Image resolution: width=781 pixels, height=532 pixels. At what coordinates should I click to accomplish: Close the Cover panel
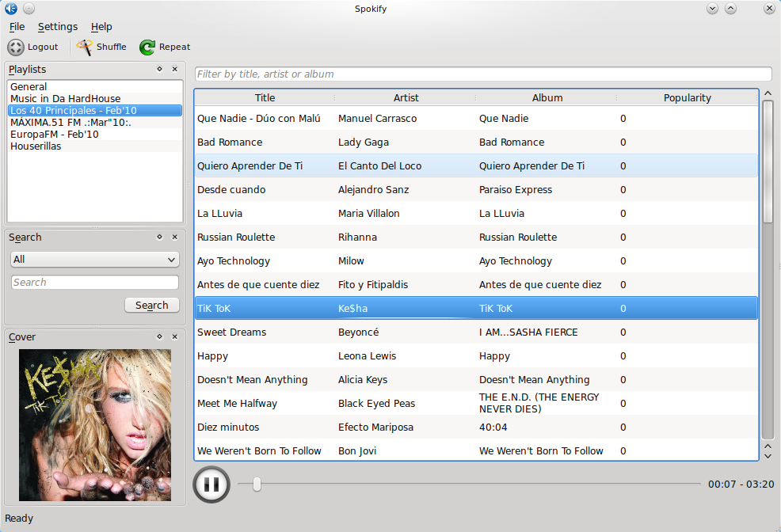pos(175,336)
